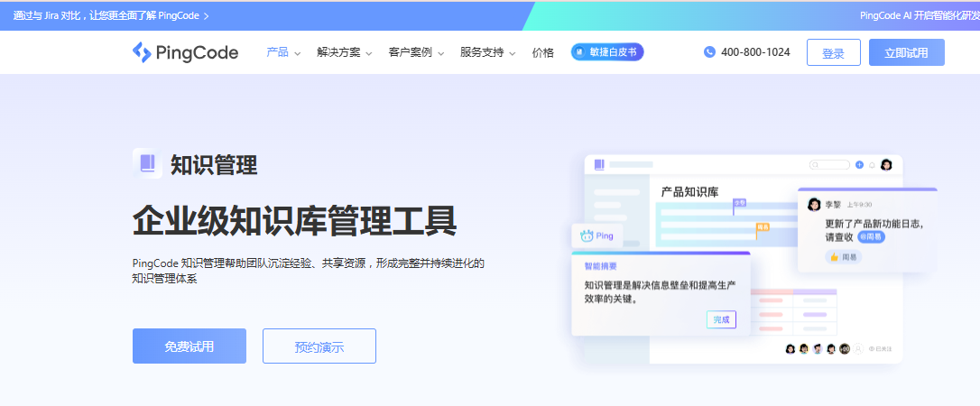Click the @周易 mention tag
Screen dimensions: 980x406
tap(871, 237)
